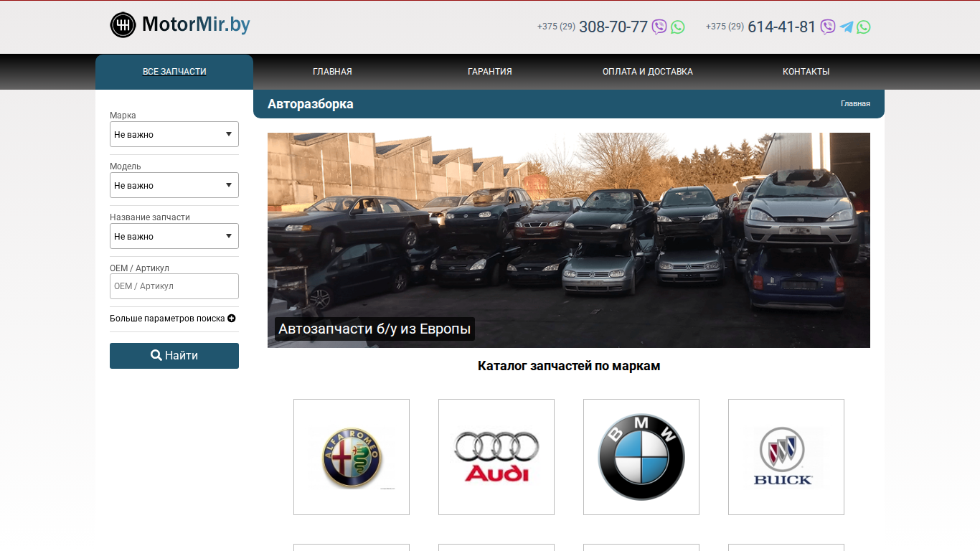Open Viber chat for 308-70-77 number
The image size is (980, 551).
click(659, 27)
